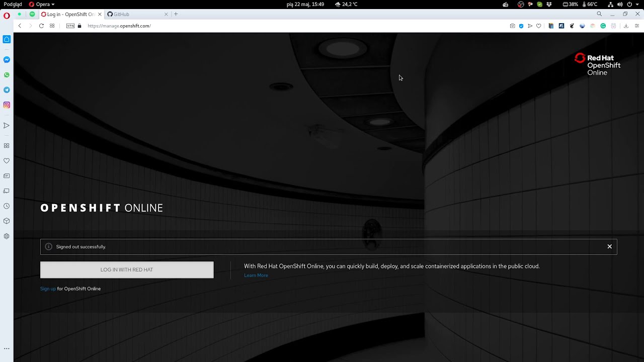Click the address bar URL
The width and height of the screenshot is (644, 362).
(119, 26)
